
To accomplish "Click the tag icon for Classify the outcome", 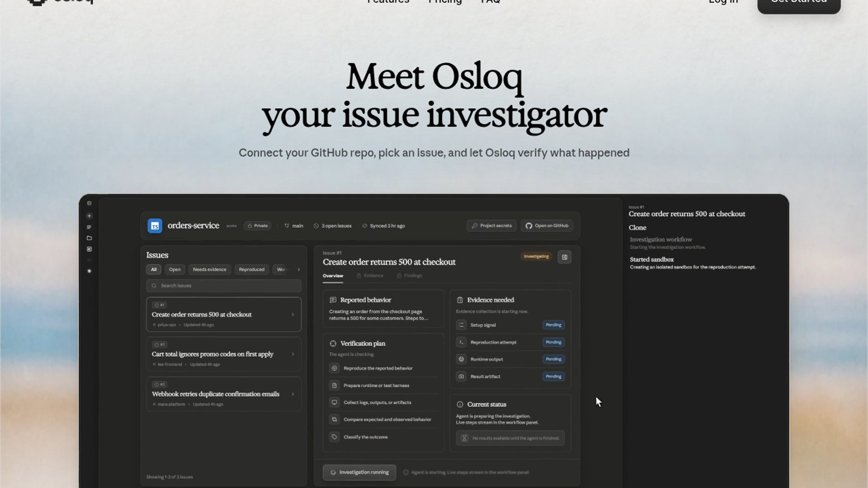I will coord(335,437).
